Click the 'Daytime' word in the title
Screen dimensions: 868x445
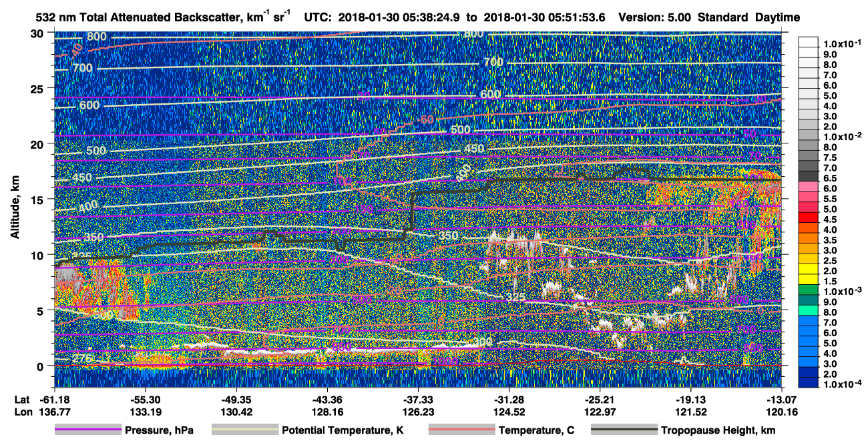coord(777,18)
